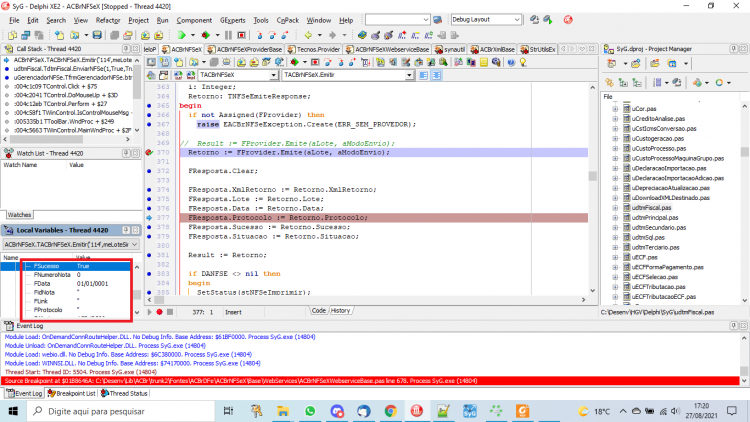This screenshot has width=750, height=422.
Task: Select the Watches tab
Action: 19,215
